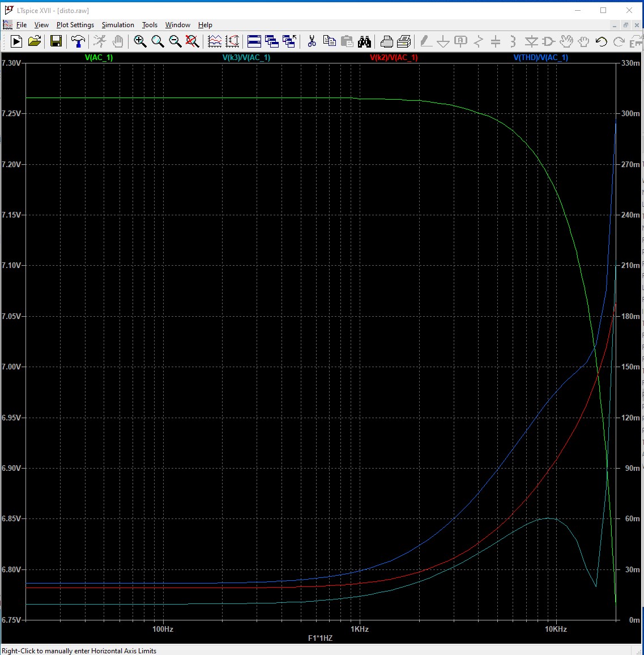This screenshot has height=655, width=644.
Task: Open Control Panel hammer icon
Action: pos(78,41)
